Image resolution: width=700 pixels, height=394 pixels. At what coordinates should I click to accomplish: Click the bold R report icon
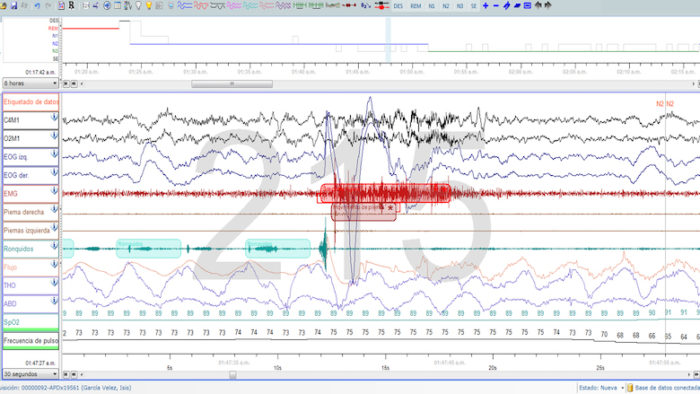pyautogui.click(x=71, y=5)
